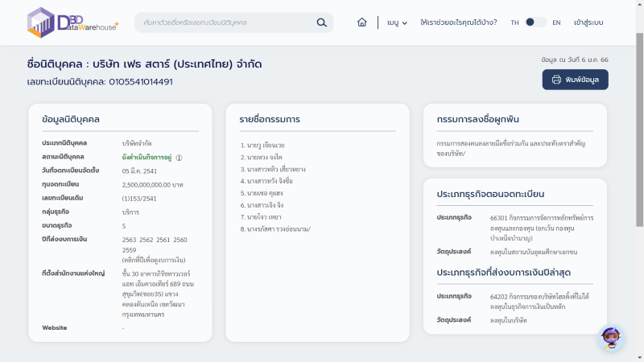644x362 pixels.
Task: Select the TH language label
Action: coord(514,23)
